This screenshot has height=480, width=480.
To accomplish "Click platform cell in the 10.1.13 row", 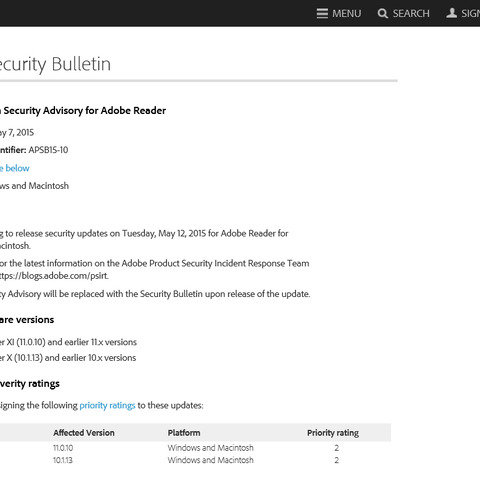I will (211, 460).
